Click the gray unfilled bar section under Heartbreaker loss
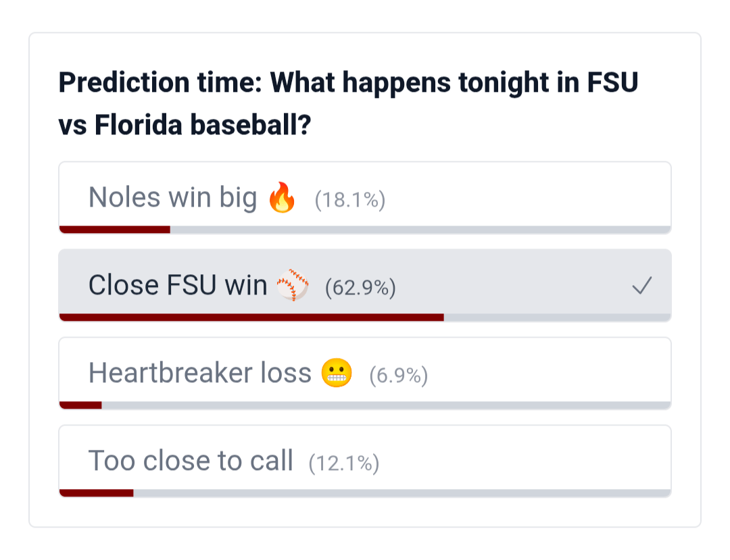Screen dimensions: 730x560 [385, 405]
